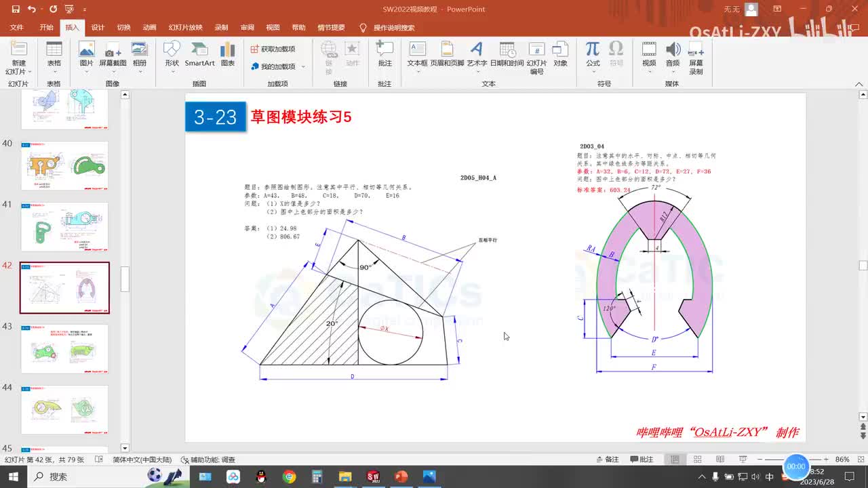This screenshot has height=488, width=868.
Task: Click 简体中文(中国大陆) language indicator
Action: [142, 460]
